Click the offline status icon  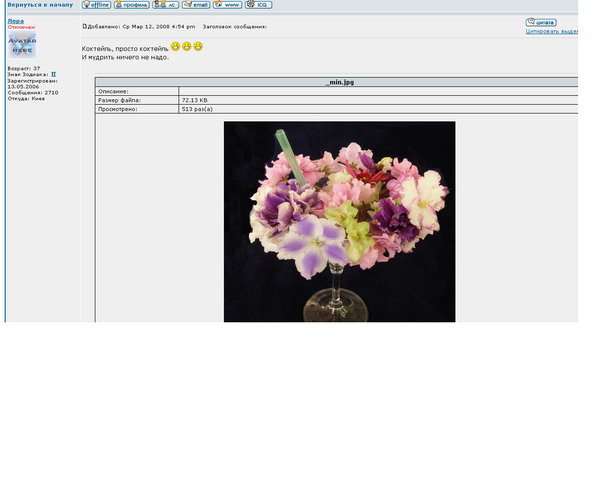(x=96, y=5)
